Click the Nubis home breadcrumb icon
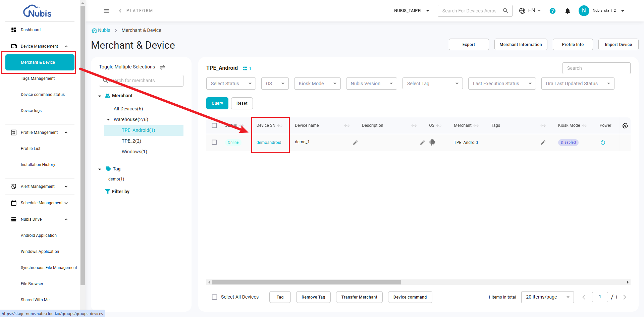 [94, 30]
